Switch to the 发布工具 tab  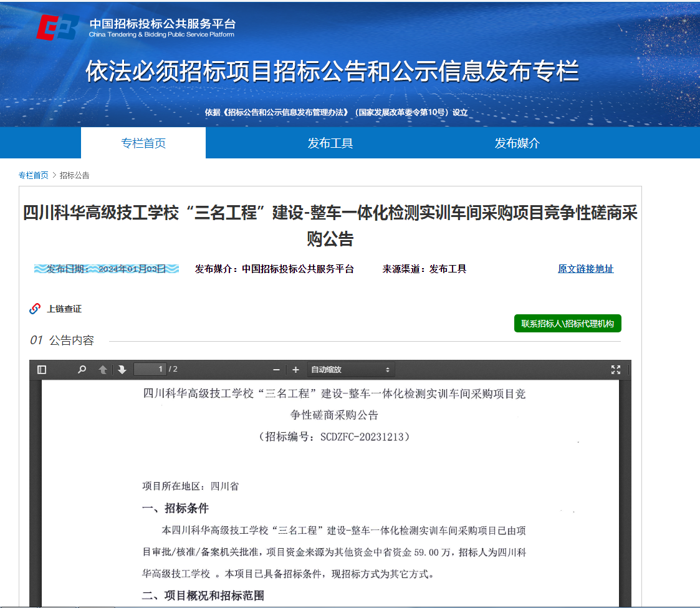[330, 143]
